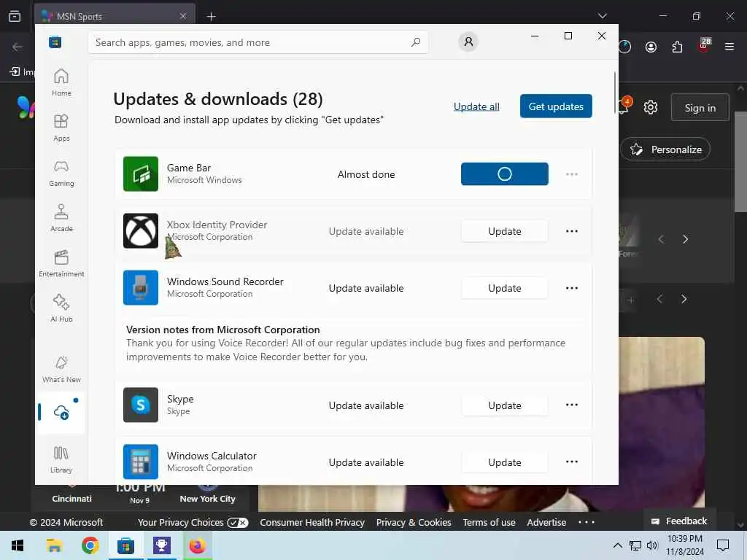Open AI Hub in Store sidebar
The width and height of the screenshot is (747, 560).
tap(61, 308)
